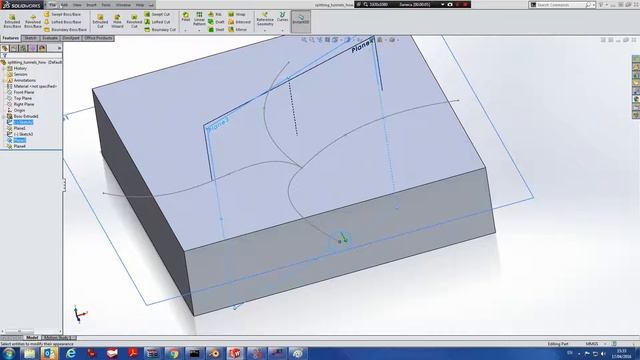
Task: Switch to the Features tab
Action: click(x=10, y=38)
